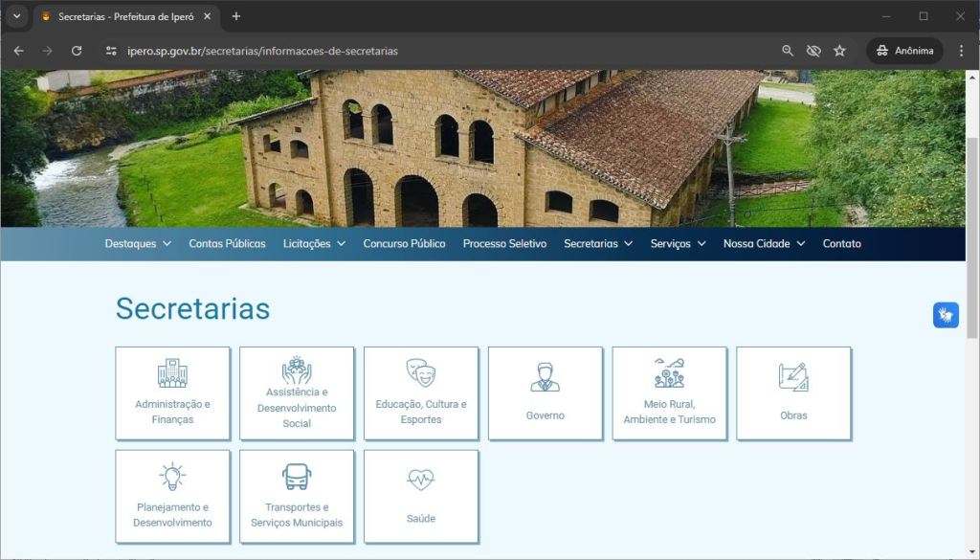Expand the Destaques dropdown menu

[138, 244]
